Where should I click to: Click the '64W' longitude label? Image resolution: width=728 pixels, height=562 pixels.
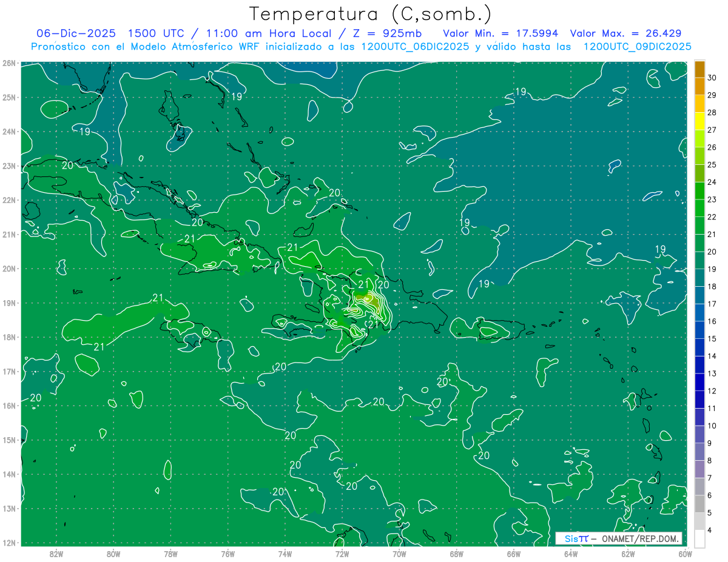(571, 554)
